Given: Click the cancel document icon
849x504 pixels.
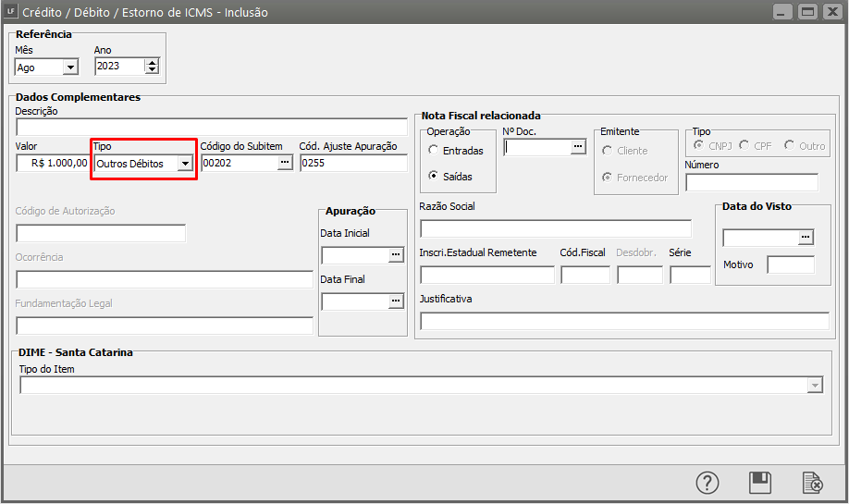Looking at the screenshot, I should [x=812, y=483].
